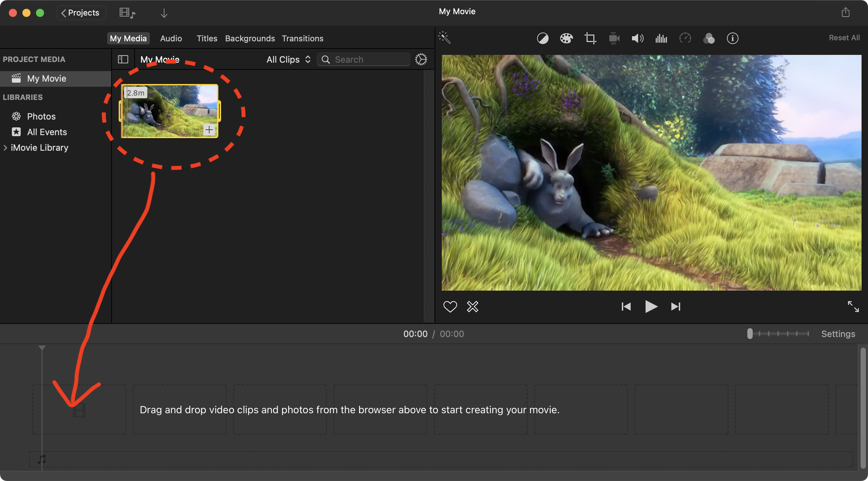Open timeline Settings

(838, 334)
